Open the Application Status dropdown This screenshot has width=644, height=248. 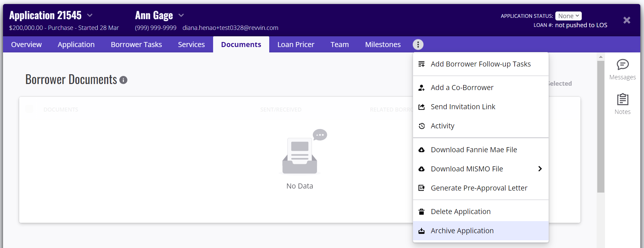pyautogui.click(x=568, y=16)
